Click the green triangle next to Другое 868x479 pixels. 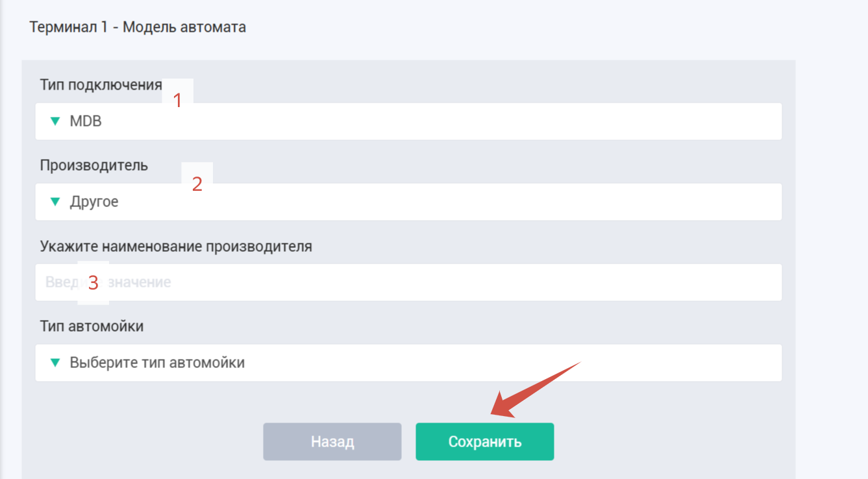(x=55, y=202)
